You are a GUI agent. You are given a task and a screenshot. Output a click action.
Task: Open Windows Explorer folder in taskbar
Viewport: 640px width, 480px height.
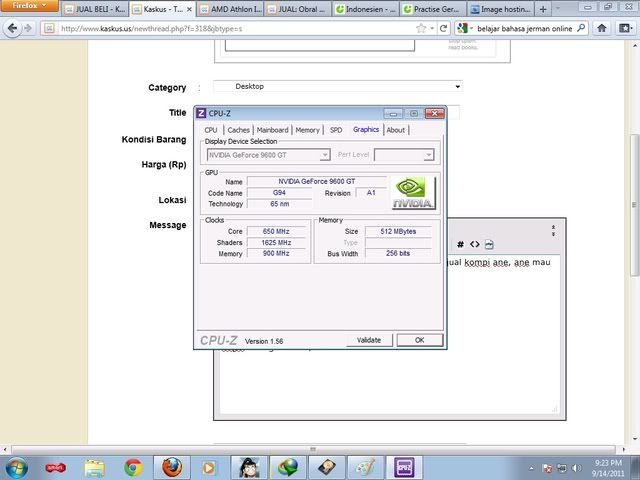click(x=94, y=468)
